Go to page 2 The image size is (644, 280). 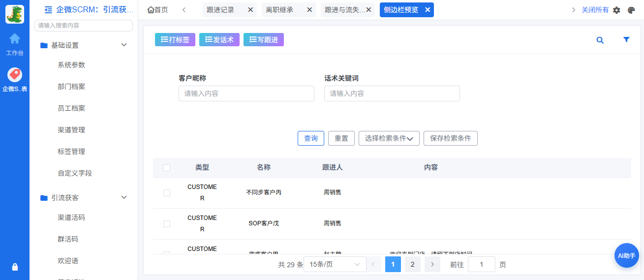tap(412, 264)
